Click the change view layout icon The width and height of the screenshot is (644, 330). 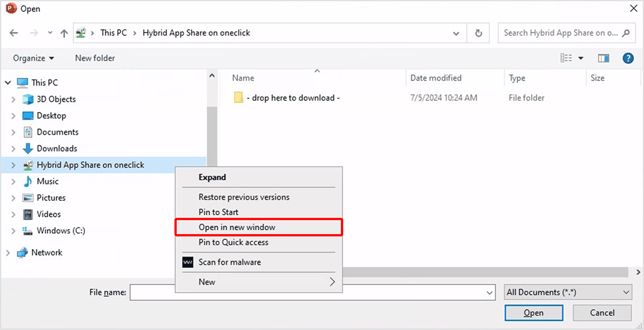point(567,58)
